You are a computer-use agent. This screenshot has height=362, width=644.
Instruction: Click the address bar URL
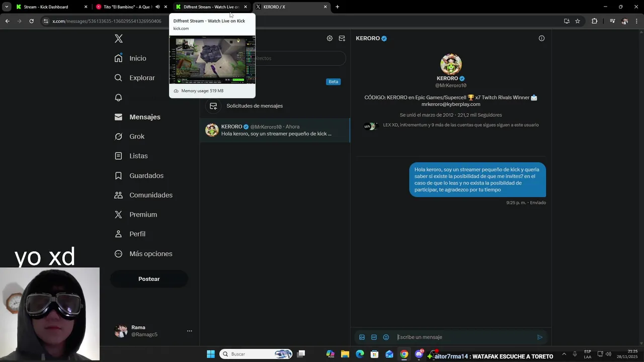(107, 21)
